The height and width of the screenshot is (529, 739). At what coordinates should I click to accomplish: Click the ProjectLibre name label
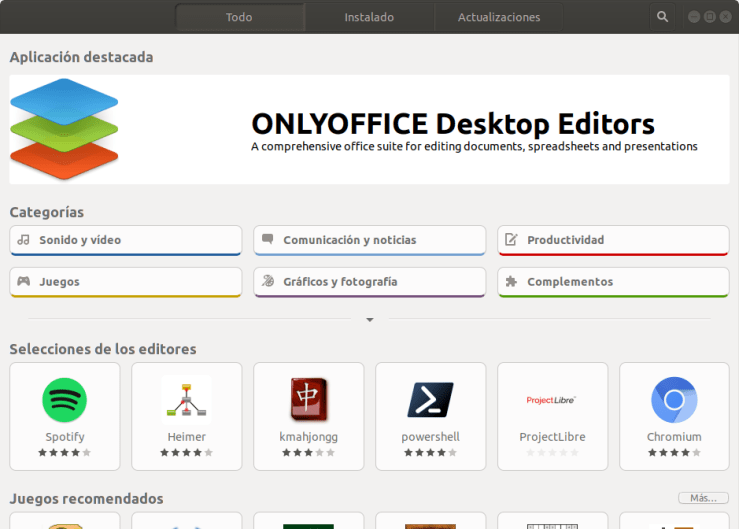point(552,437)
